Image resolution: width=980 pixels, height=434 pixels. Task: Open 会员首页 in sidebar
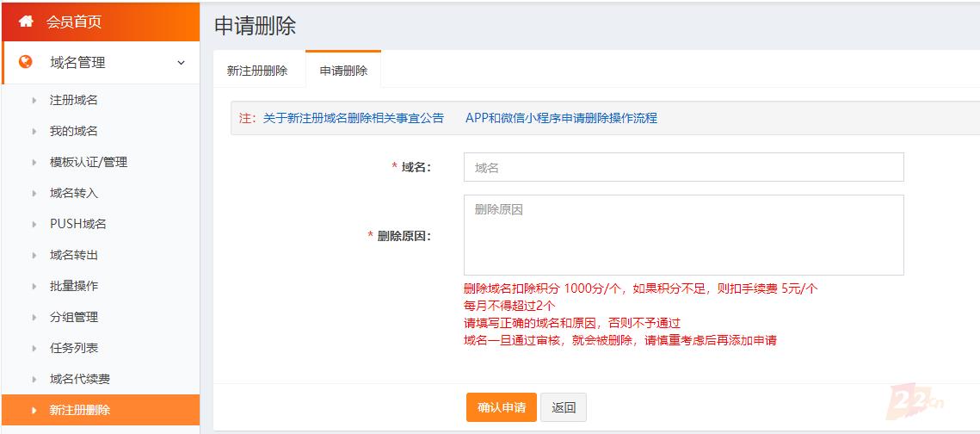pos(101,22)
